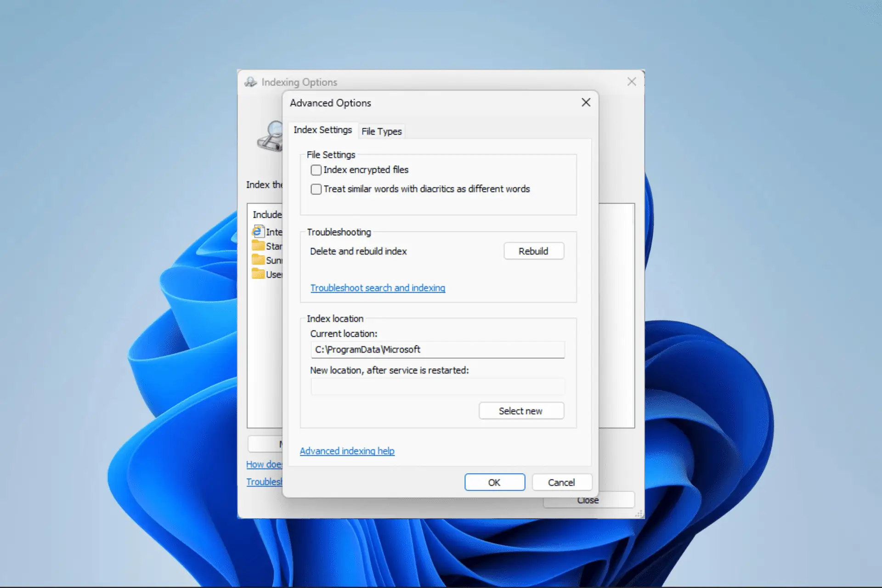This screenshot has height=588, width=882.
Task: Click the Advanced indexing help icon
Action: click(x=346, y=451)
